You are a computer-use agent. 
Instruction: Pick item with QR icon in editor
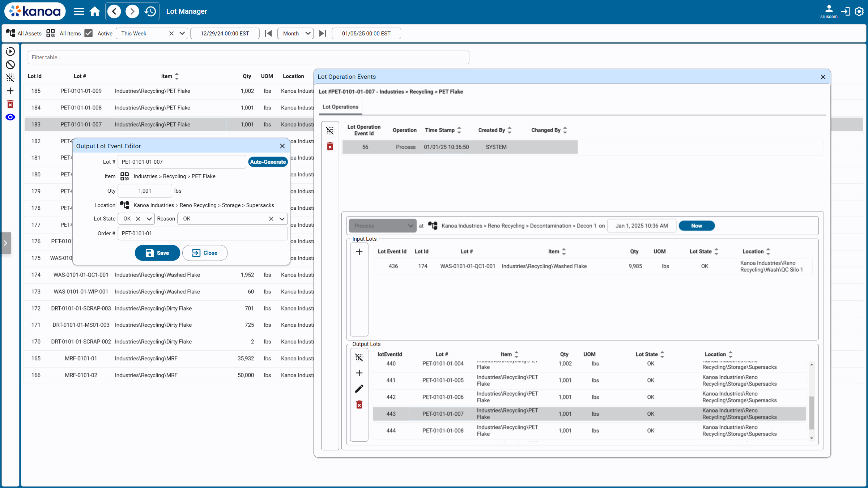(x=125, y=176)
